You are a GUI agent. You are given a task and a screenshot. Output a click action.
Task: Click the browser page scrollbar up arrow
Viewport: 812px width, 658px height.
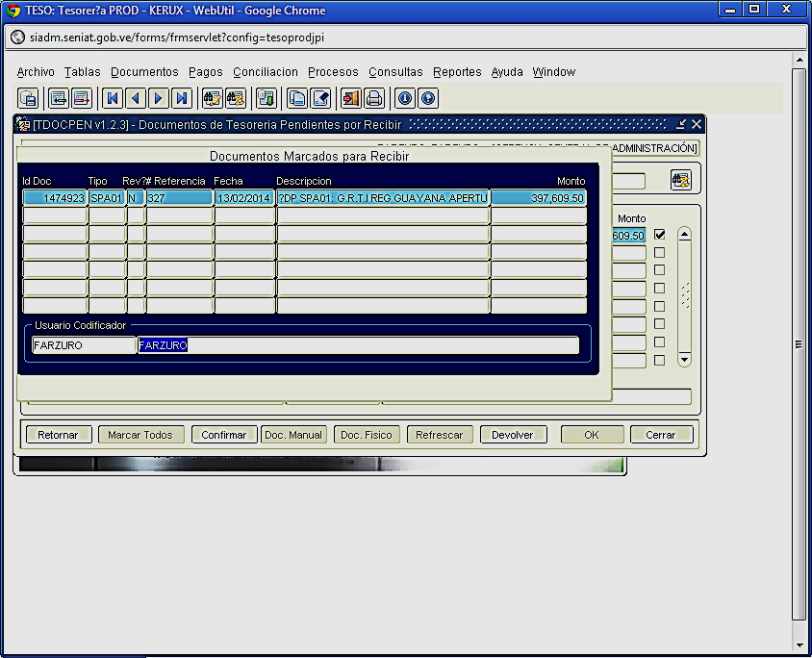tap(799, 60)
